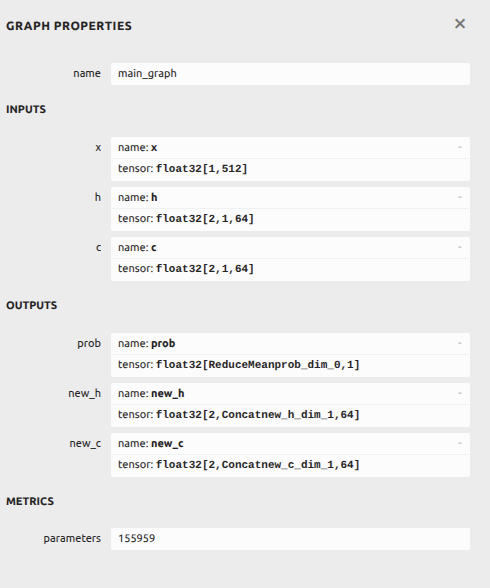Collapse the prob output entry
The height and width of the screenshot is (588, 490).
click(x=460, y=343)
